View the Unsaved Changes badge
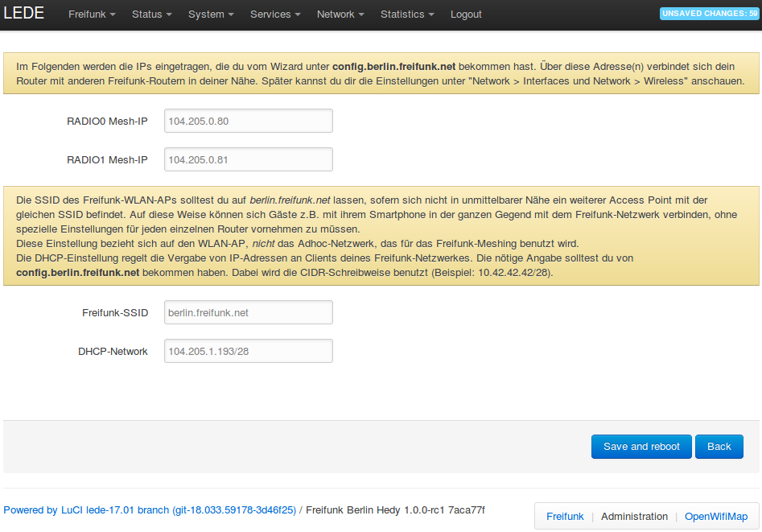762x532 pixels. [709, 14]
